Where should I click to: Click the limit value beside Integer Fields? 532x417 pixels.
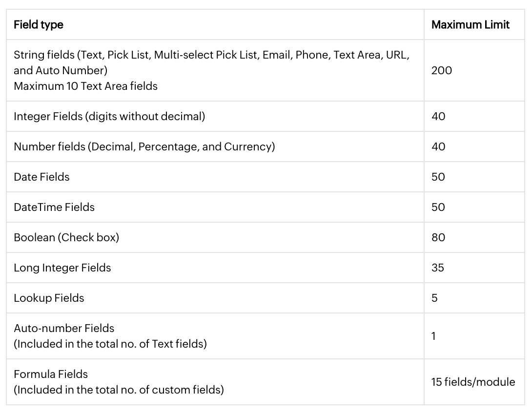click(x=438, y=116)
